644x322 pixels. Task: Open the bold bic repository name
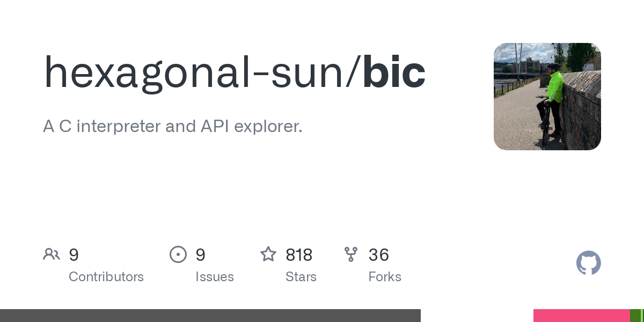[394, 72]
